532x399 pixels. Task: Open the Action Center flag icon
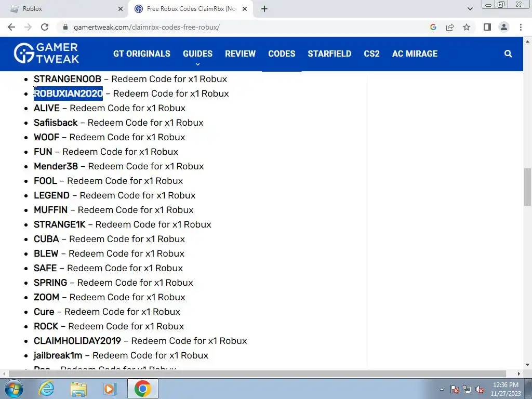click(455, 389)
